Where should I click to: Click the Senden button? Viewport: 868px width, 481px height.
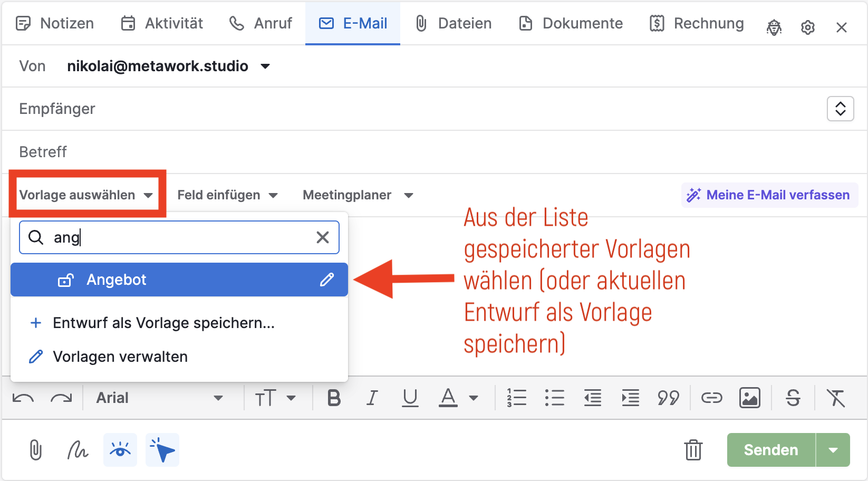coord(771,450)
